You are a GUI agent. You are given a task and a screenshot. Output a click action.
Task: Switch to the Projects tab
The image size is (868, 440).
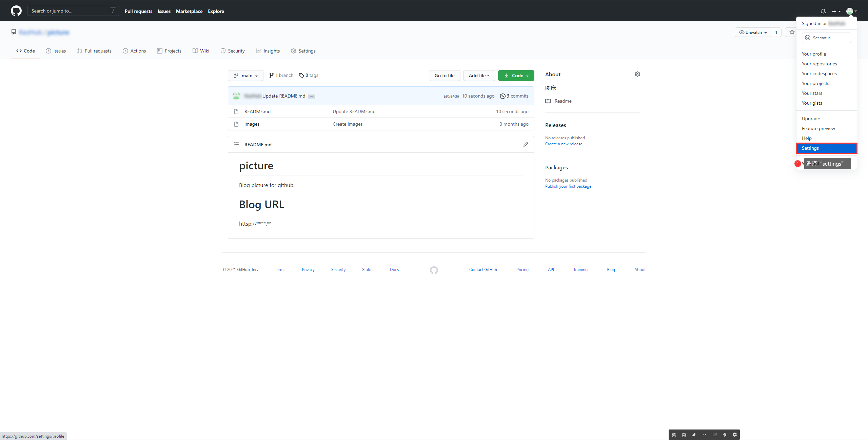pyautogui.click(x=169, y=51)
